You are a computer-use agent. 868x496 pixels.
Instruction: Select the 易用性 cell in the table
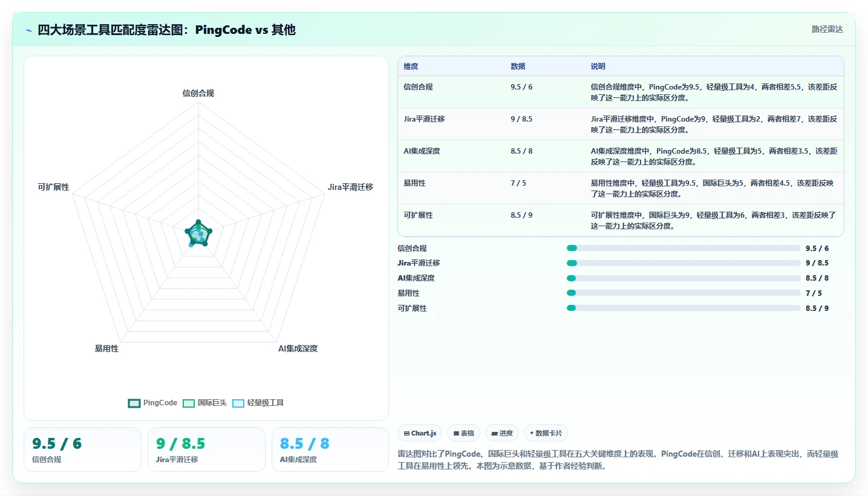414,183
